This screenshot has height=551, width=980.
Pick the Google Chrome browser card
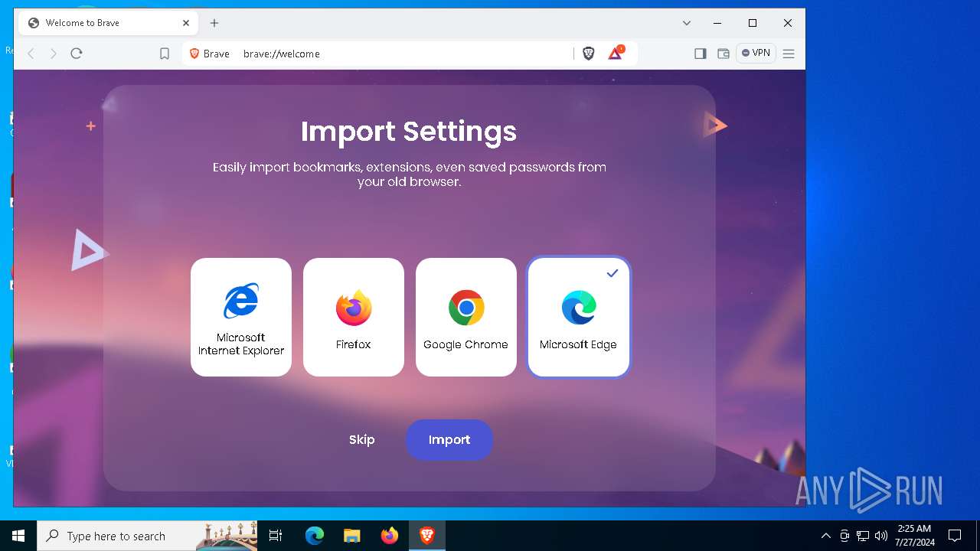pos(466,317)
